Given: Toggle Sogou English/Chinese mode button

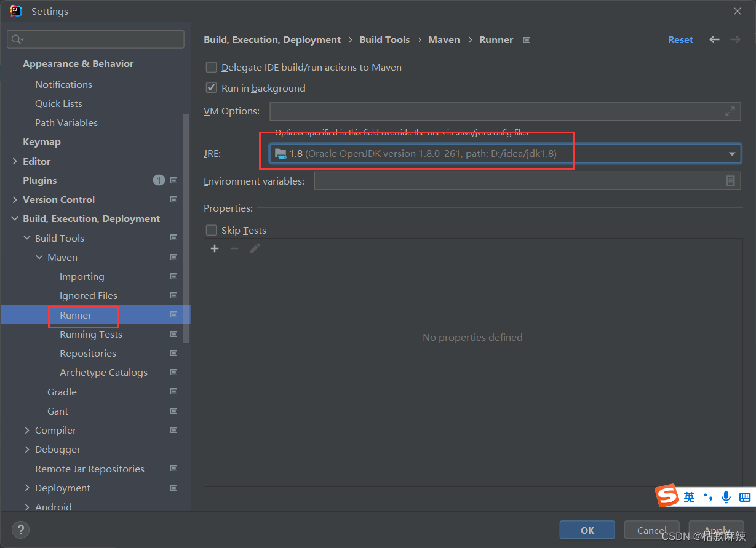Looking at the screenshot, I should [690, 497].
